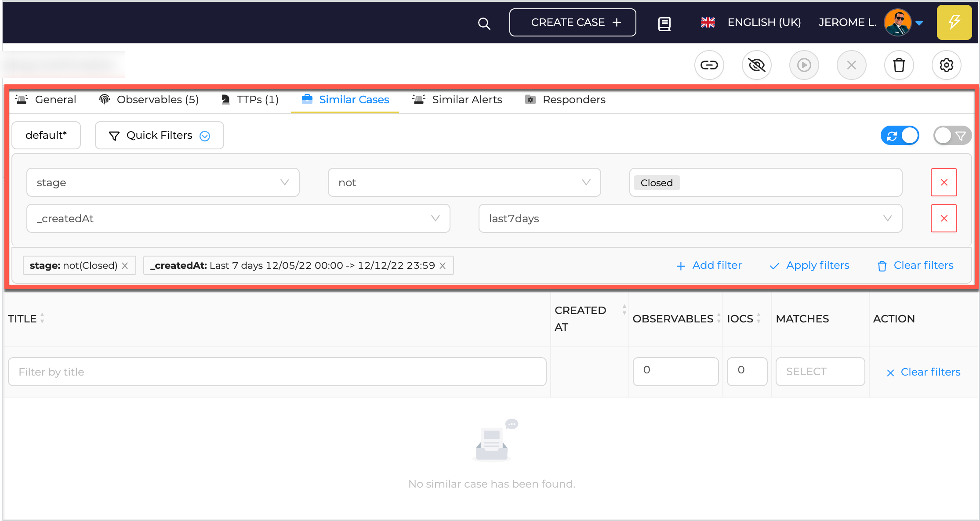Image resolution: width=980 pixels, height=521 pixels.
Task: Open the last7days range dropdown
Action: pyautogui.click(x=690, y=218)
